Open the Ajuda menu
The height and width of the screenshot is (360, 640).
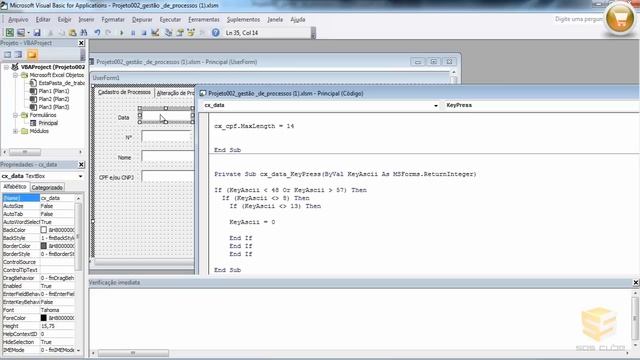tap(298, 20)
